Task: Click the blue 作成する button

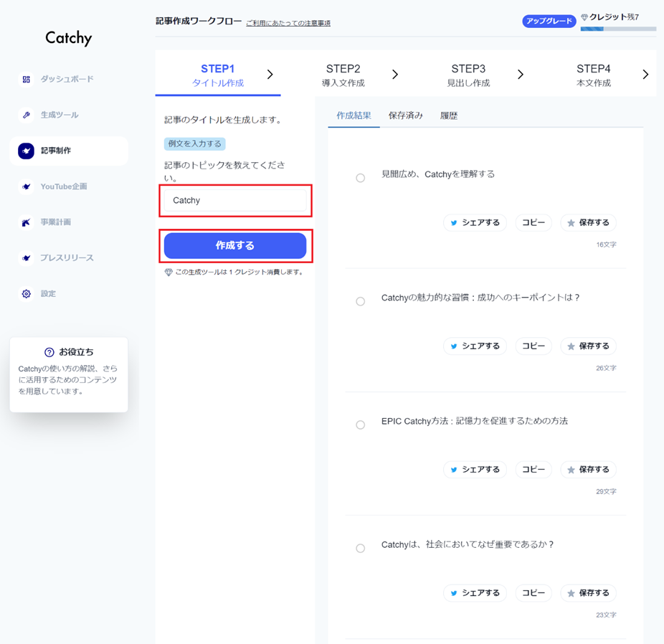Action: click(x=235, y=245)
